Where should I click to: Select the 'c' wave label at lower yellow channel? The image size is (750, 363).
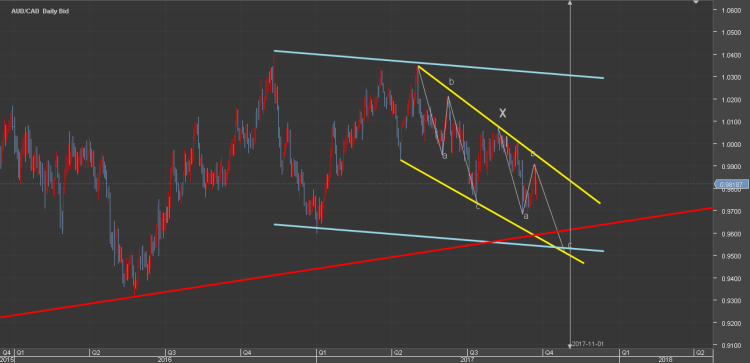point(477,206)
